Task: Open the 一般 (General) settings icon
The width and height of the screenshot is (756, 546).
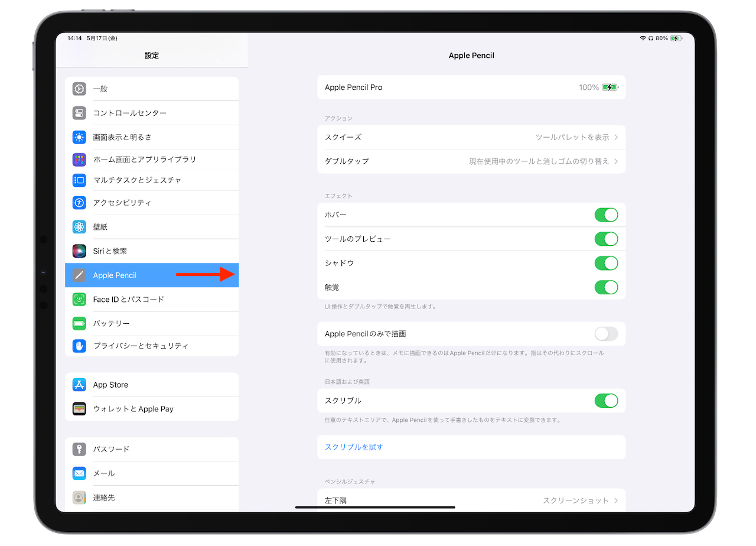Action: [x=79, y=89]
